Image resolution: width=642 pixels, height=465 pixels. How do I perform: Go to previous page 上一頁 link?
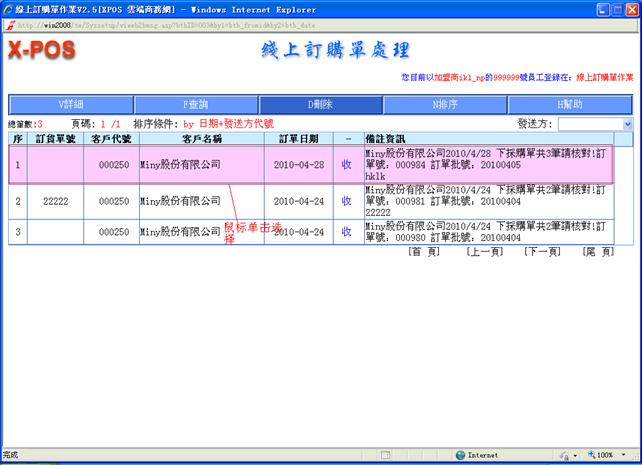click(483, 252)
